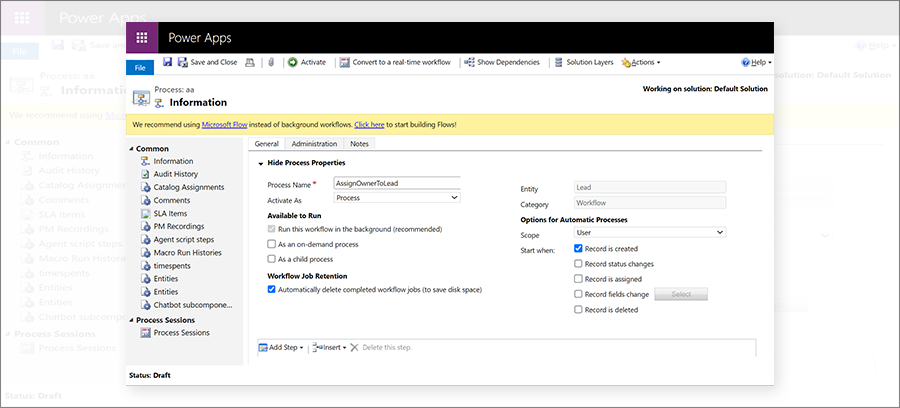Screen dimensions: 900x408
Task: Click the Audit History icon
Action: 145,174
